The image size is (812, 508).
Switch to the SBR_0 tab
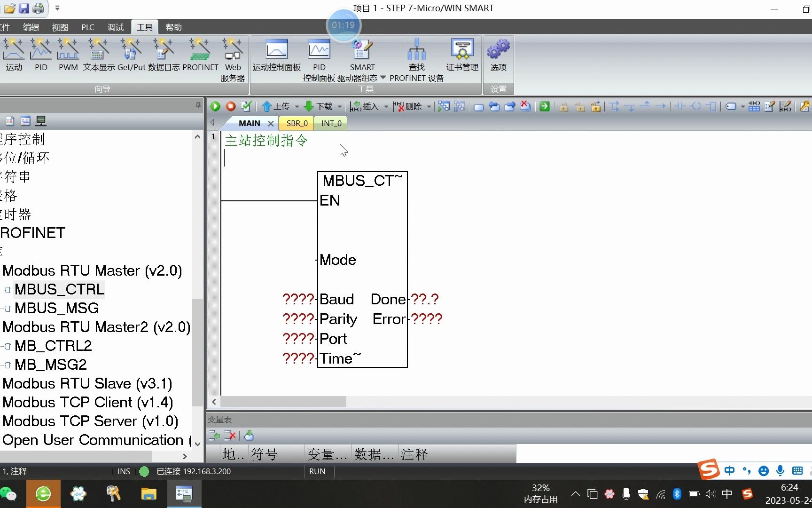(x=297, y=123)
